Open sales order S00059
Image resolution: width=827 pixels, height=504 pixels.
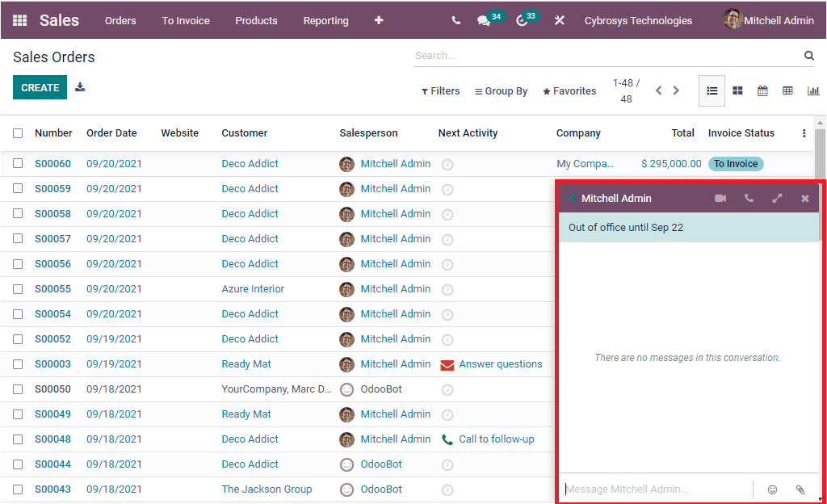52,188
